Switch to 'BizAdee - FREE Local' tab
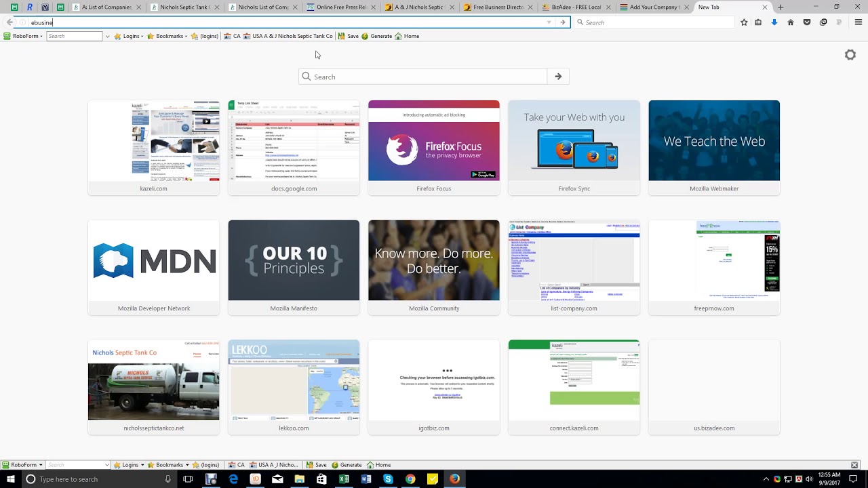Image resolution: width=868 pixels, height=488 pixels. (x=576, y=7)
